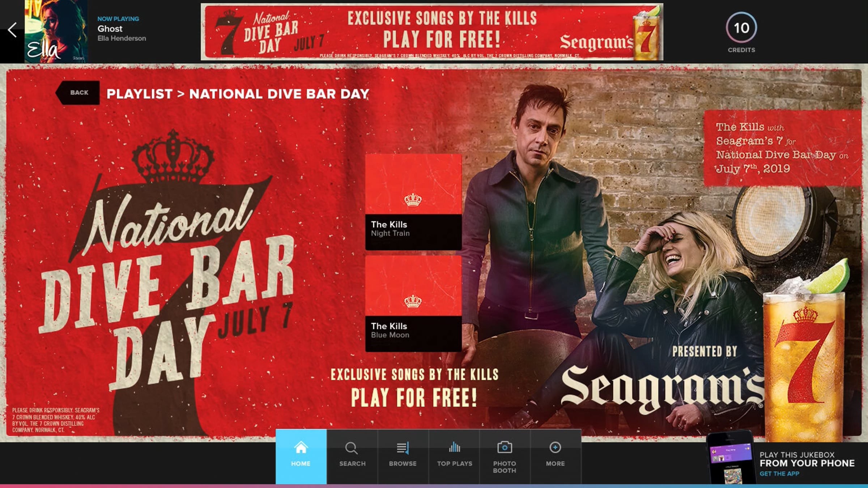Open the Browse list icon
Screen dimensions: 868x488
point(403,457)
